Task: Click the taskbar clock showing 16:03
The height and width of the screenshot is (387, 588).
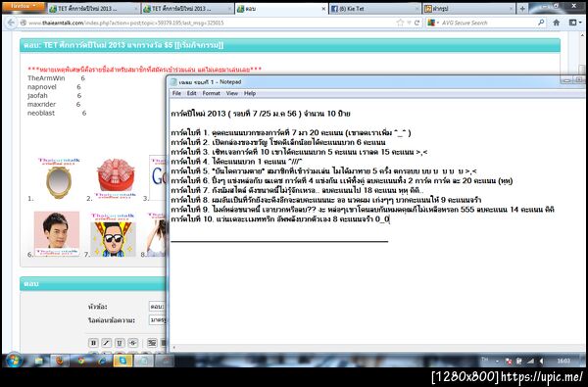Action: (563, 362)
